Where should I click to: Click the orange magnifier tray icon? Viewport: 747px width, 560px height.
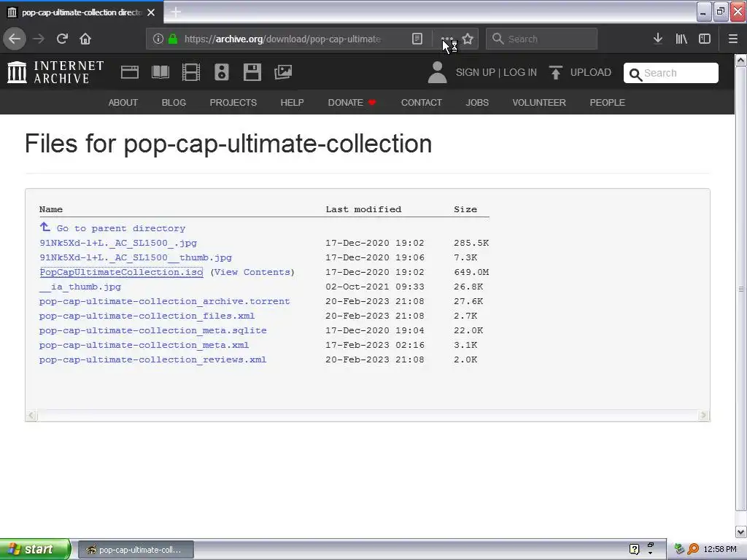click(693, 549)
